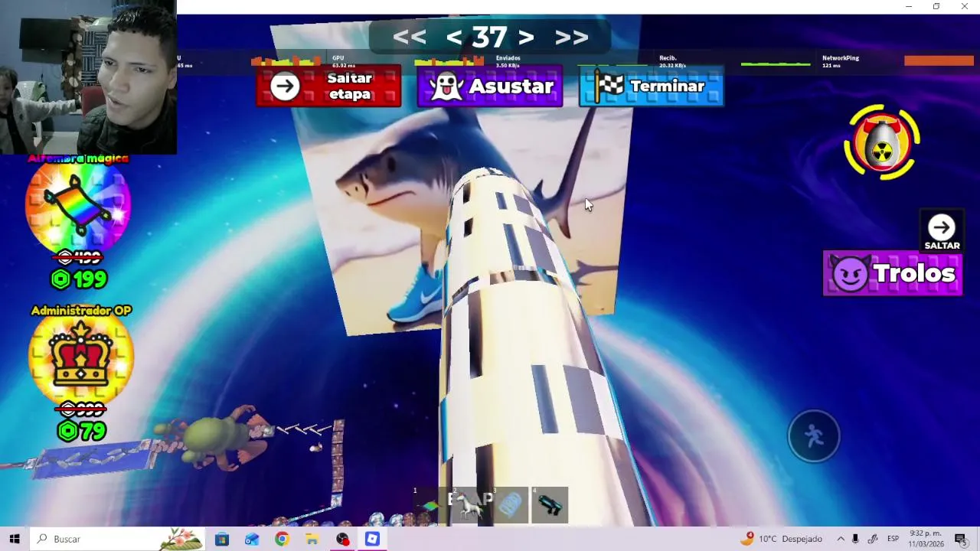Open the recording app icon in taskbar
The height and width of the screenshot is (551, 980).
coord(342,539)
